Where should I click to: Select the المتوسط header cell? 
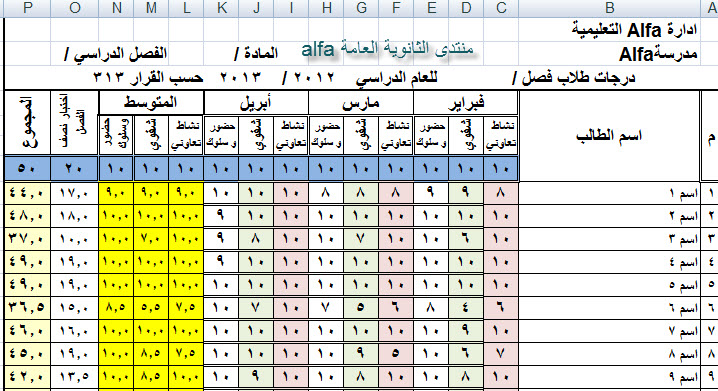click(x=151, y=103)
